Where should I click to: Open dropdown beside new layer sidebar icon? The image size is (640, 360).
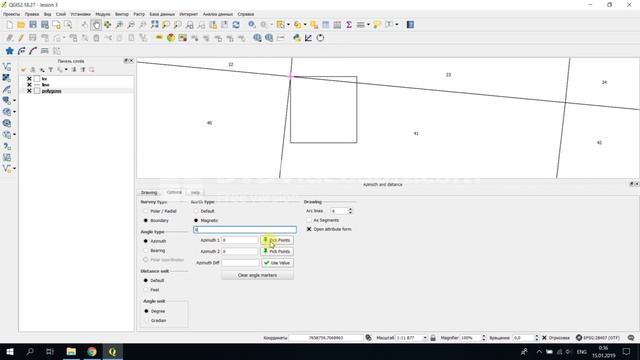[x=15, y=169]
